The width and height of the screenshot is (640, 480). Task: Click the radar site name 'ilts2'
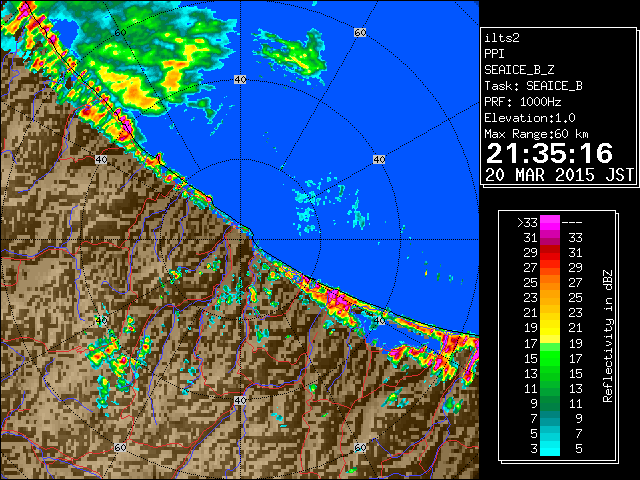(x=502, y=38)
